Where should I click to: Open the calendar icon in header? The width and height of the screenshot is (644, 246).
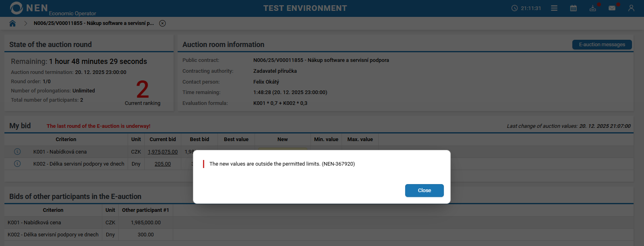[x=574, y=8]
